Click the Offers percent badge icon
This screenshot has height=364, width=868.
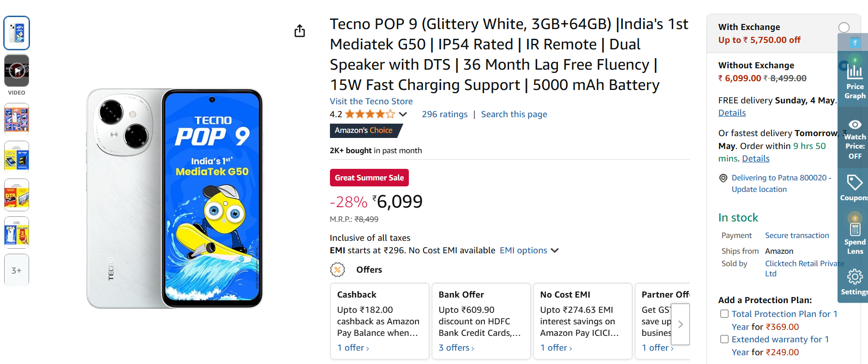click(338, 269)
